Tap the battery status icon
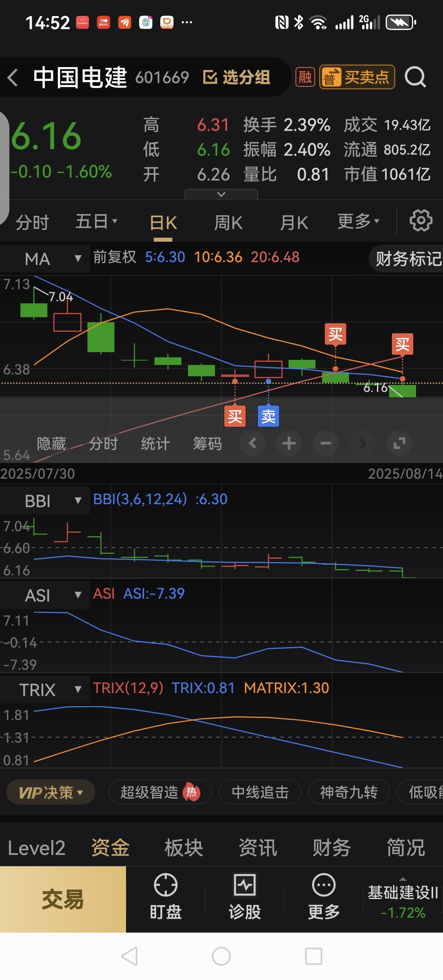 401,23
